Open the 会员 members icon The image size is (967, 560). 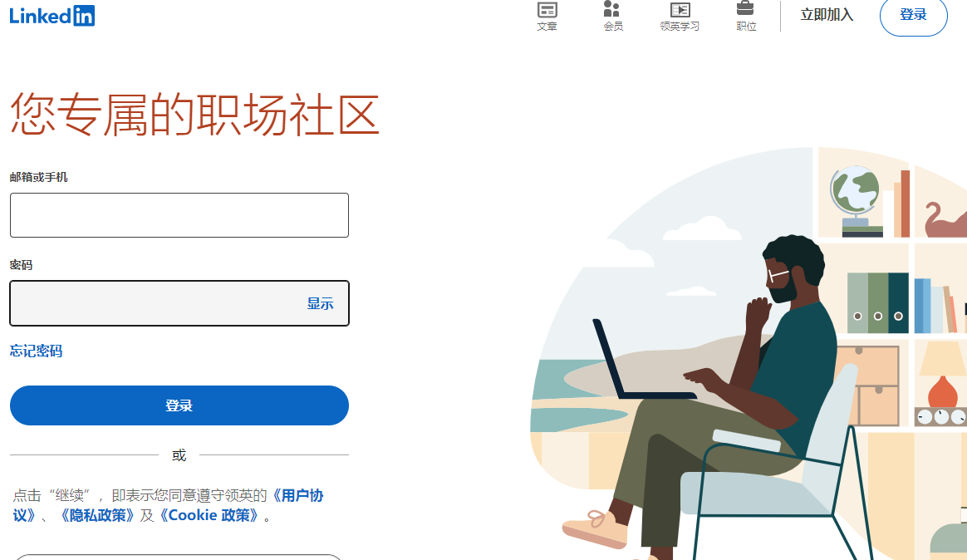(612, 17)
